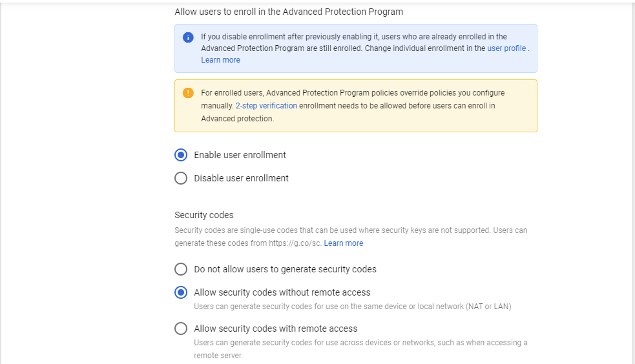
Task: Click the single-use codes explanation paragraph
Action: coord(351,237)
